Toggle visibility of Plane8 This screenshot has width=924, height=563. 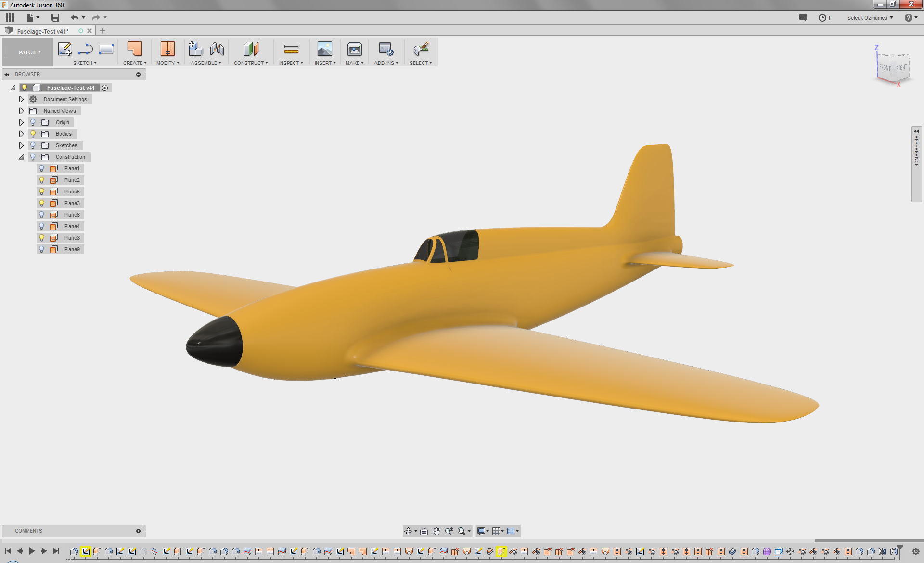42,238
